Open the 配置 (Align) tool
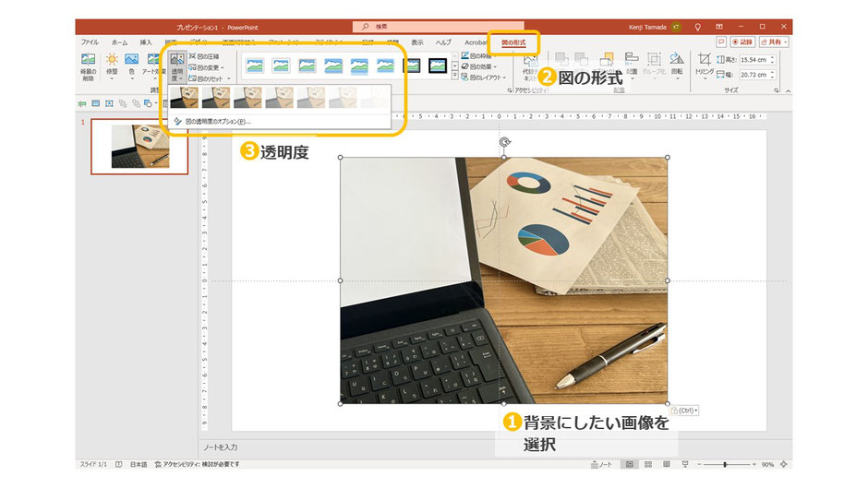868x488 pixels. (632, 64)
